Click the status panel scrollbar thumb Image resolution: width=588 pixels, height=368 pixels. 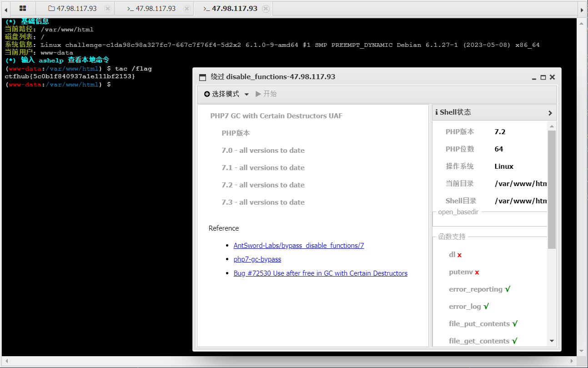(x=552, y=189)
